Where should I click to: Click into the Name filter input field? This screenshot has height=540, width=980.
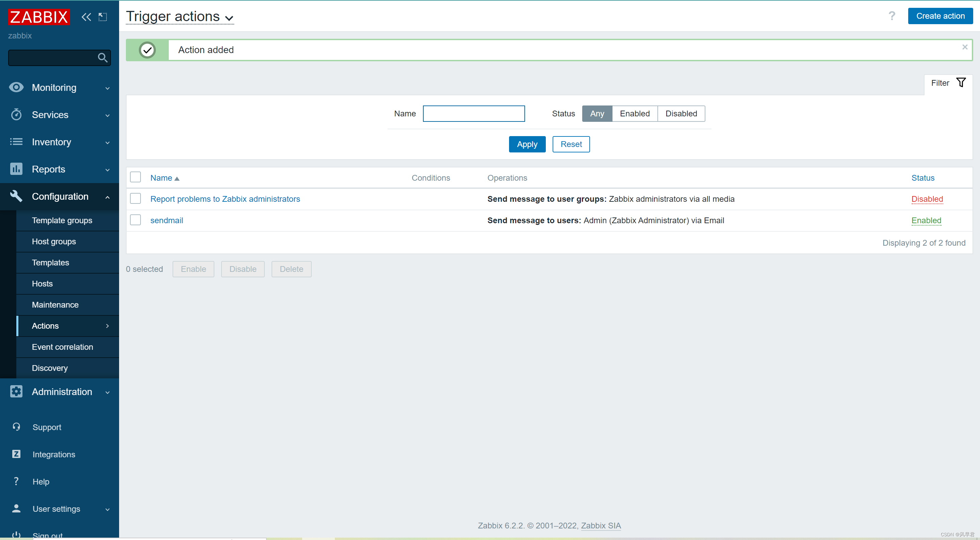point(474,114)
